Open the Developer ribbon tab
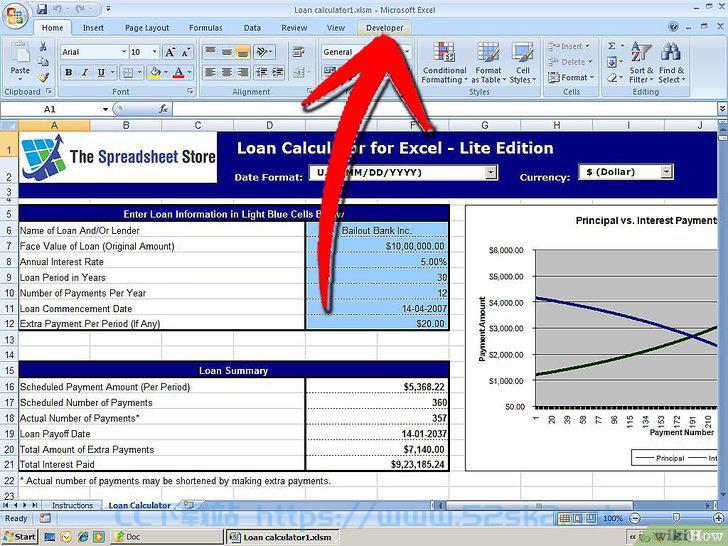The image size is (728, 546). (384, 28)
